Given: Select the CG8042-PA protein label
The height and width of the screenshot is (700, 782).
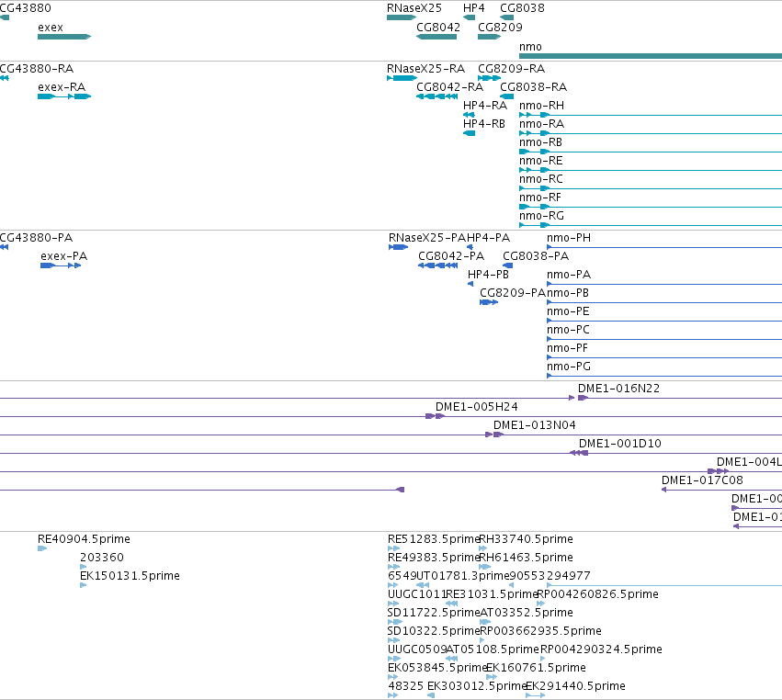Looking at the screenshot, I should 451,255.
